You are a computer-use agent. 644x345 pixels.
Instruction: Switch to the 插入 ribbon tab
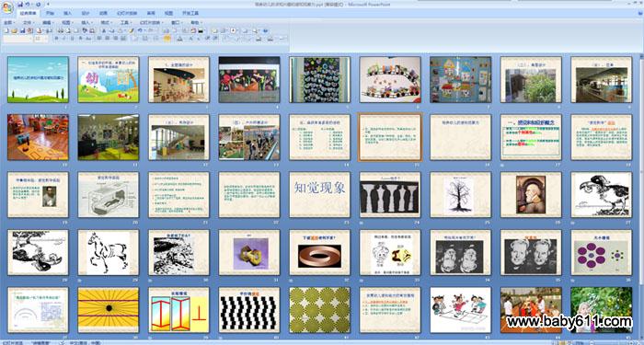[x=68, y=13]
